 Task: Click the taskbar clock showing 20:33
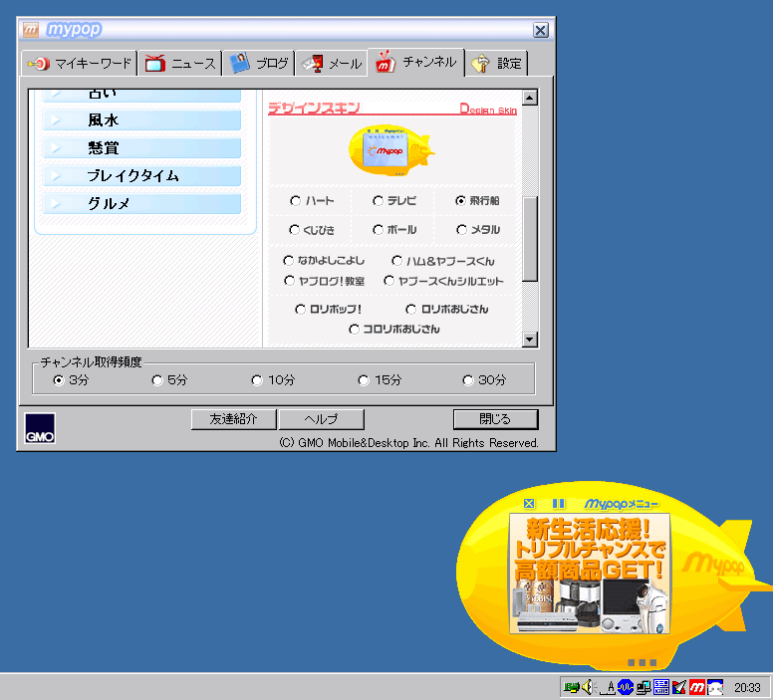tap(747, 688)
